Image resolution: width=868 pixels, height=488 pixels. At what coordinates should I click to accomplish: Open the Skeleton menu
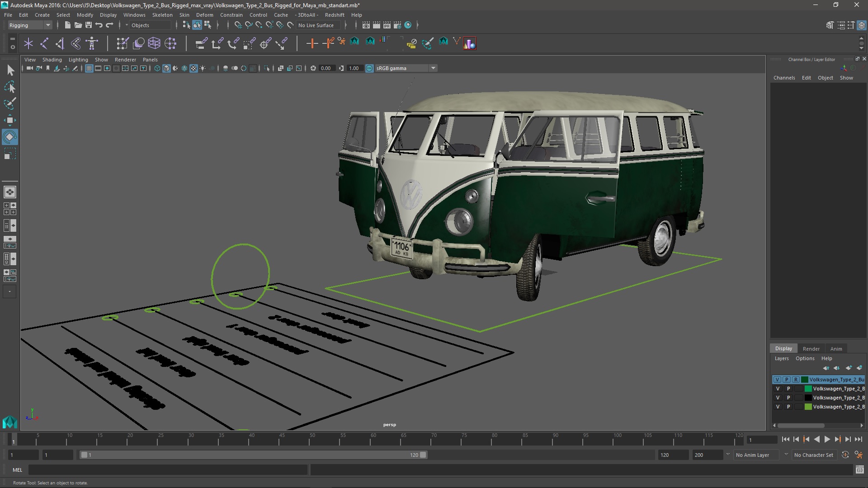pos(162,15)
